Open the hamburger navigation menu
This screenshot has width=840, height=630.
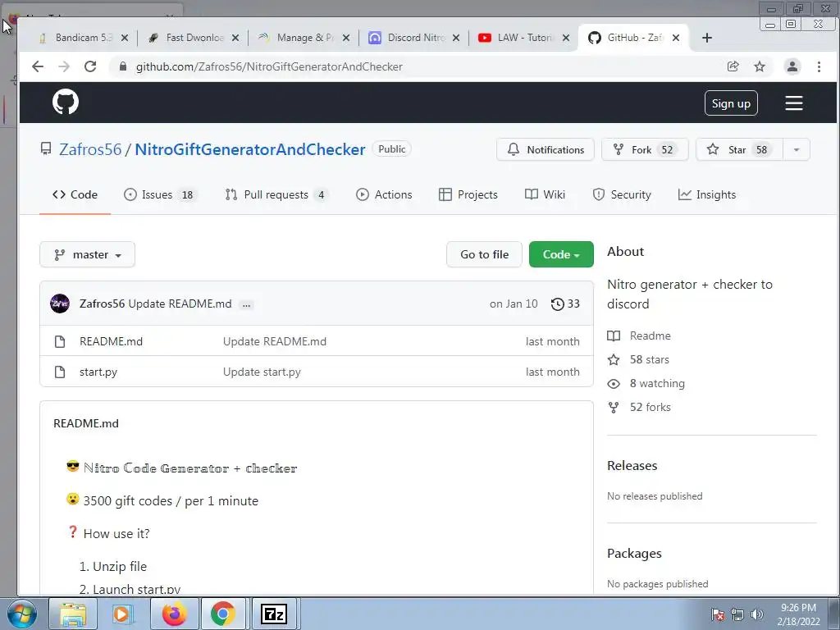pos(793,103)
